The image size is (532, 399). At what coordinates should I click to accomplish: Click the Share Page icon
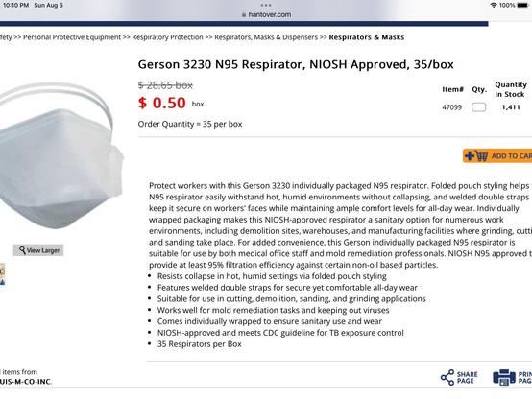[x=447, y=377]
